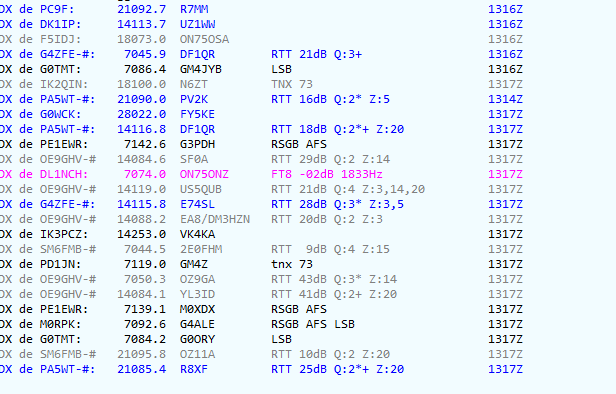Select callsign G0ORY on 7084.2
This screenshot has height=394, width=616.
click(x=197, y=339)
